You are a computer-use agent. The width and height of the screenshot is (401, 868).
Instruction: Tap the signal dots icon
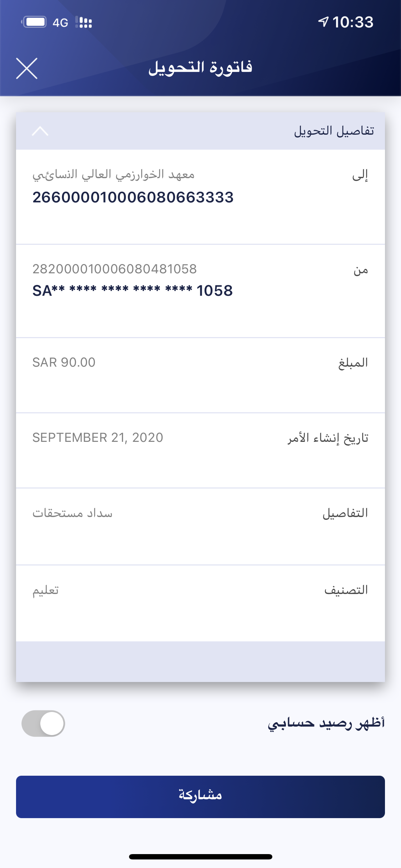[84, 22]
